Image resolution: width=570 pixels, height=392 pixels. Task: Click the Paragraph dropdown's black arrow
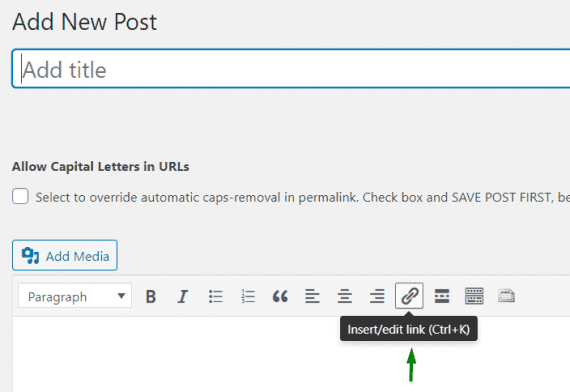[x=121, y=296]
